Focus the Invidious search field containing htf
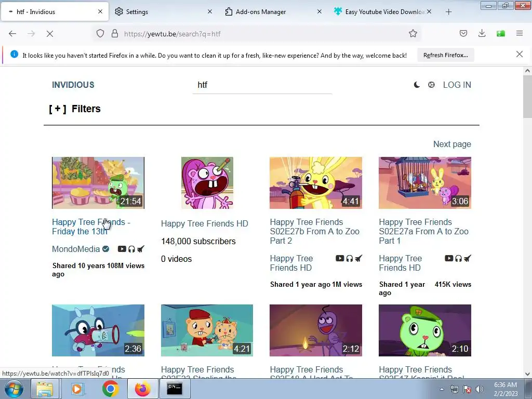Viewport: 532px width, 399px height. 262,85
